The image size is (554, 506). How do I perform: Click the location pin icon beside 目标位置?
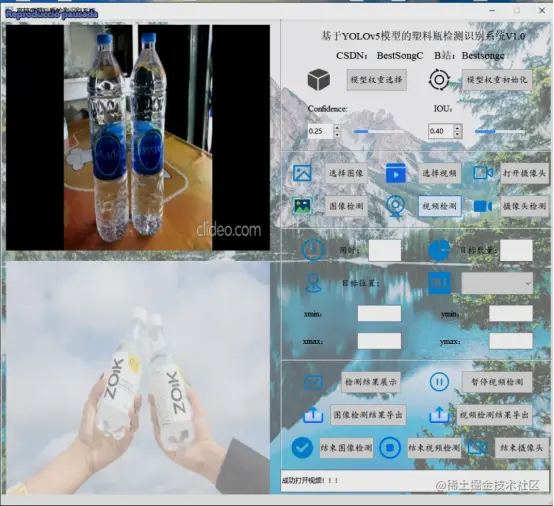tap(313, 283)
